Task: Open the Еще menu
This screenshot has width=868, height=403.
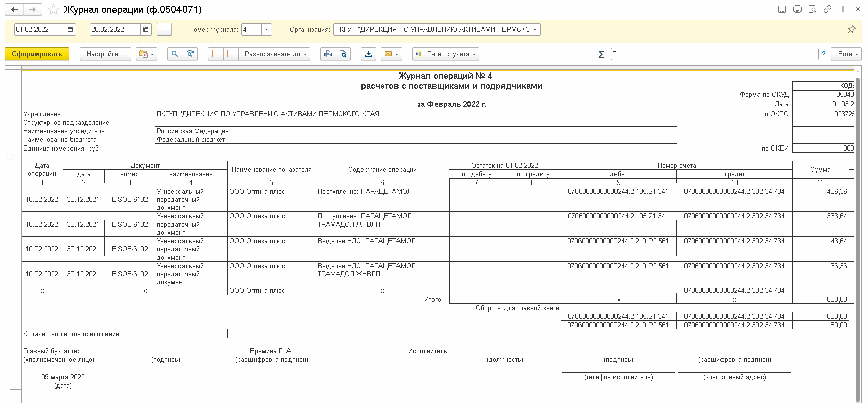Action: 848,54
